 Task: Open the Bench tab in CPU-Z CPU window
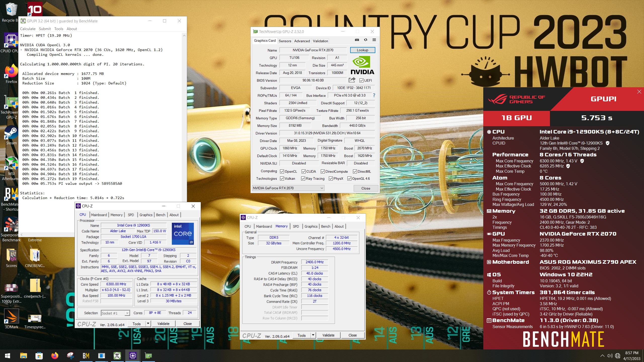click(160, 215)
